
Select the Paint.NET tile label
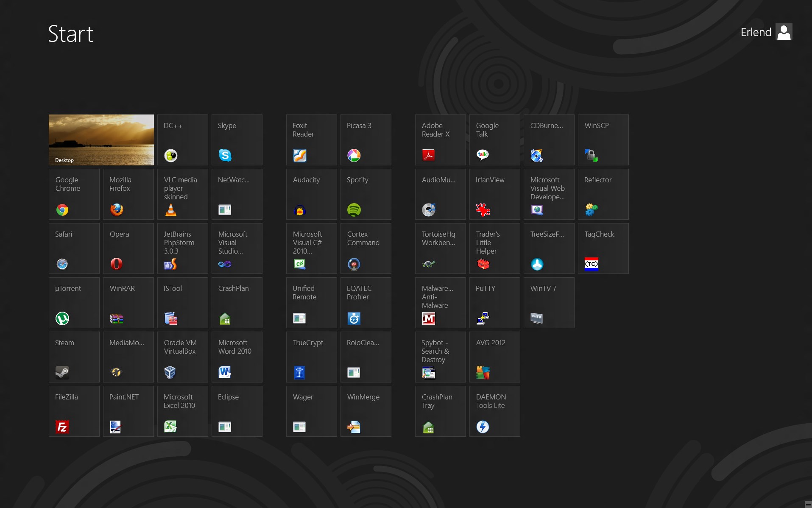(x=124, y=397)
